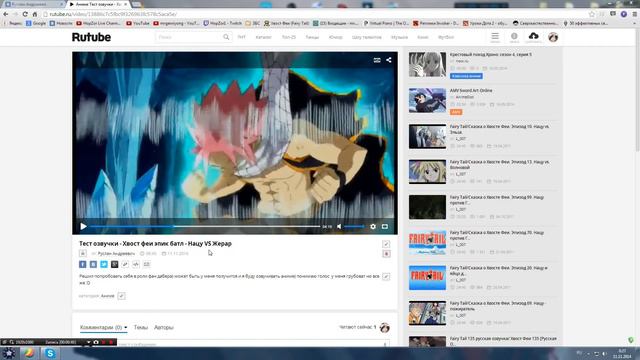Toggle fullscreen in the player
640x360 pixels.
click(385, 226)
